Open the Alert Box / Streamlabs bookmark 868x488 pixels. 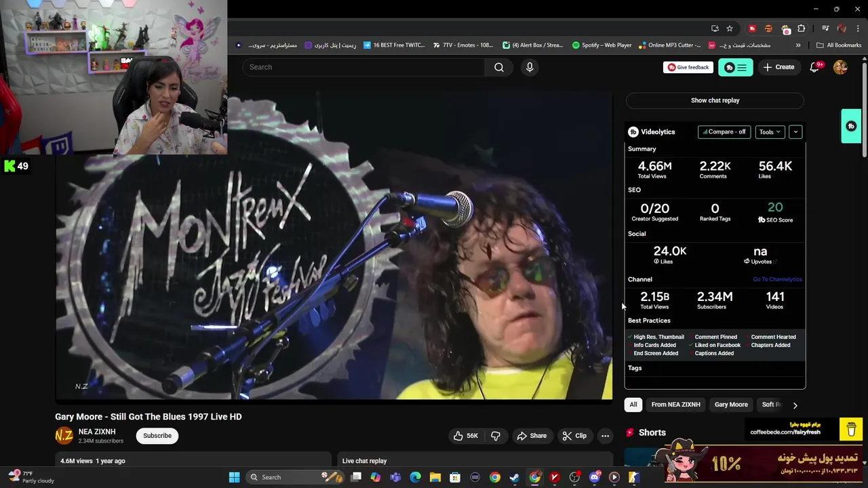tap(533, 45)
